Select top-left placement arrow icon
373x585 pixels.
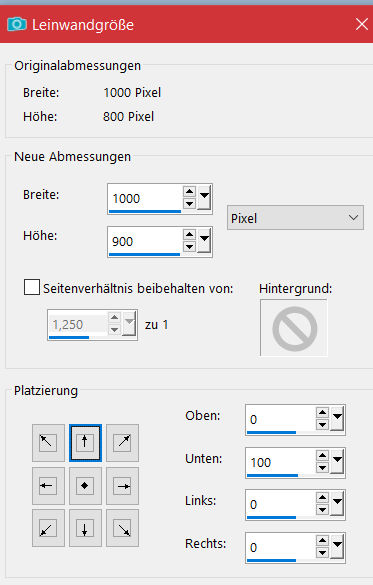(48, 443)
